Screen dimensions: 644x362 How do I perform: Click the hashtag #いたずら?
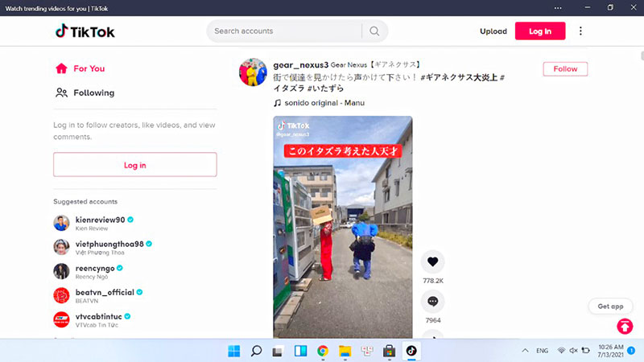tap(325, 88)
